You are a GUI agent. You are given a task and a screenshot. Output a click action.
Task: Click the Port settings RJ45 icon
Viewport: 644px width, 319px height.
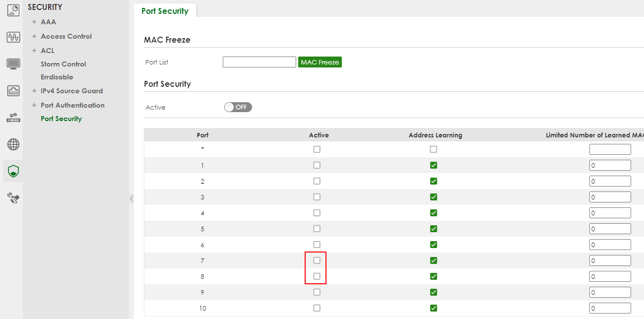click(12, 91)
